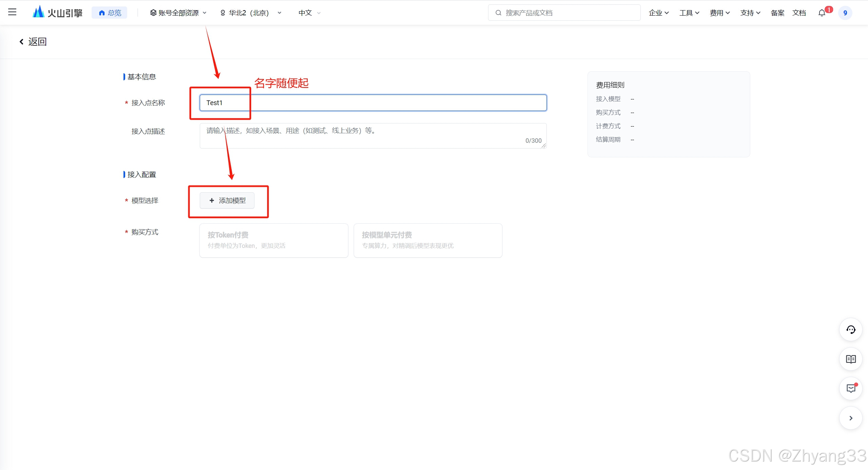Click the user avatar badge
The height and width of the screenshot is (470, 868).
[x=845, y=13]
